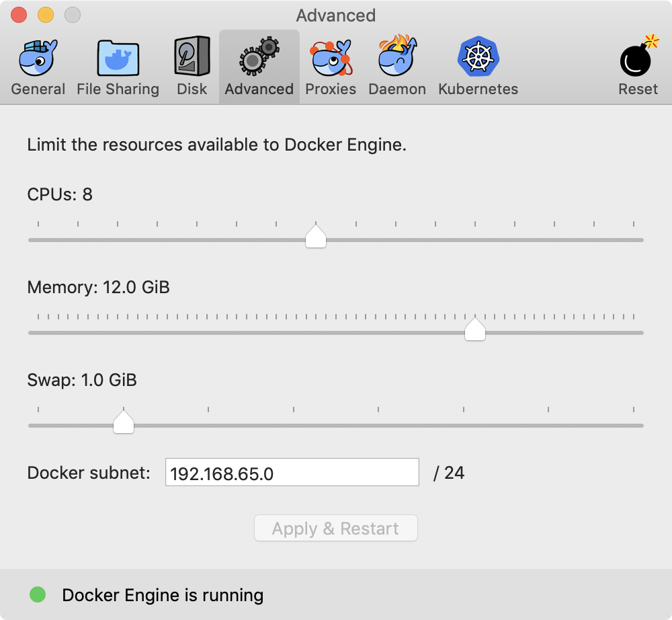Click the Docker subnet address field

coord(292,472)
